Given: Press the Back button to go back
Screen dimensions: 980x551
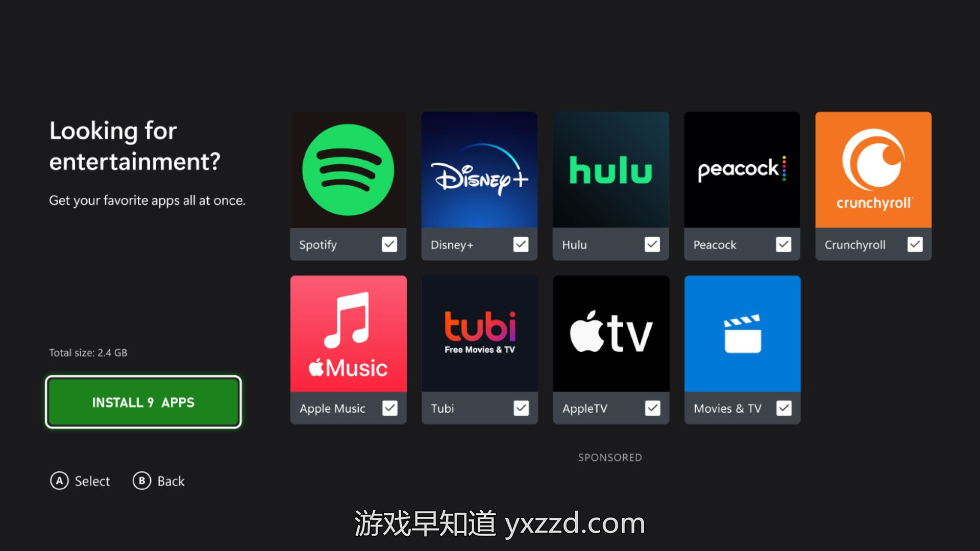Looking at the screenshot, I should coord(141,481).
